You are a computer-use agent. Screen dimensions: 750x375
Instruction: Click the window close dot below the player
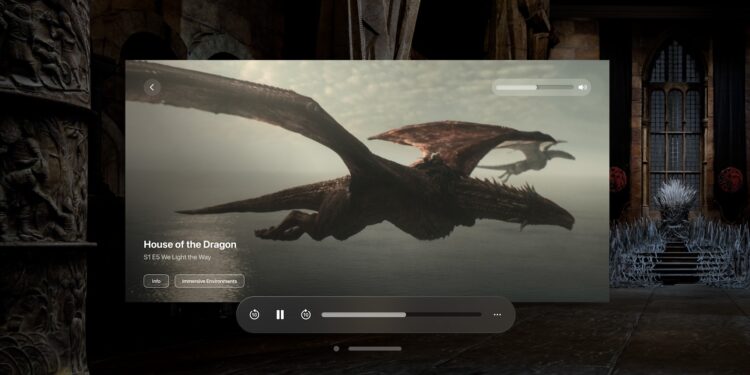click(x=336, y=349)
